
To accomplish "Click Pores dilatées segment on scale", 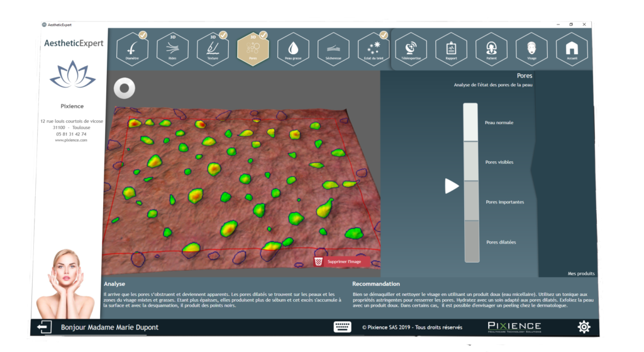I will (472, 241).
